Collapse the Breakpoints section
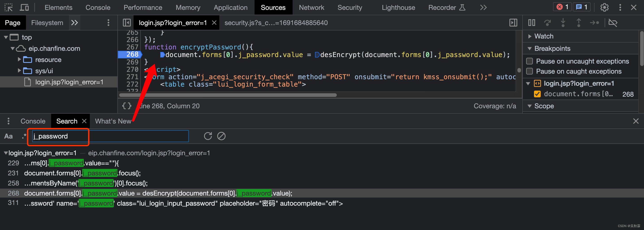 (529, 49)
